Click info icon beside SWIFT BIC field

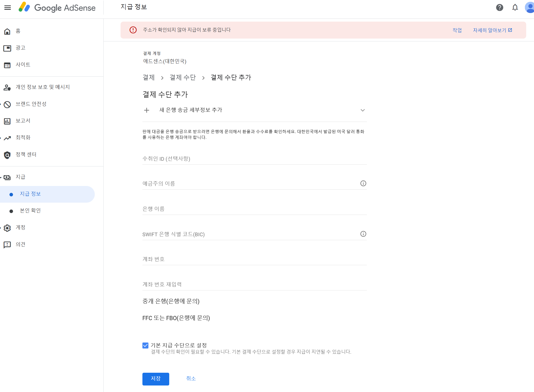tap(363, 234)
